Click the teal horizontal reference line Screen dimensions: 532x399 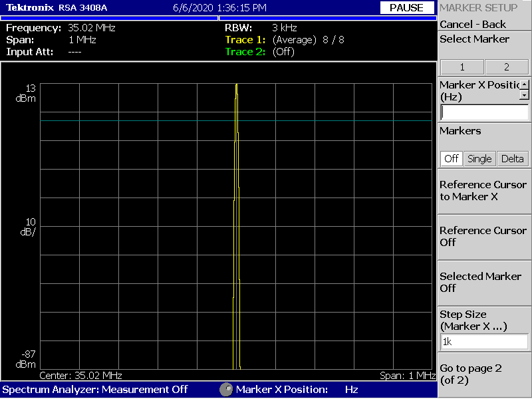point(236,121)
